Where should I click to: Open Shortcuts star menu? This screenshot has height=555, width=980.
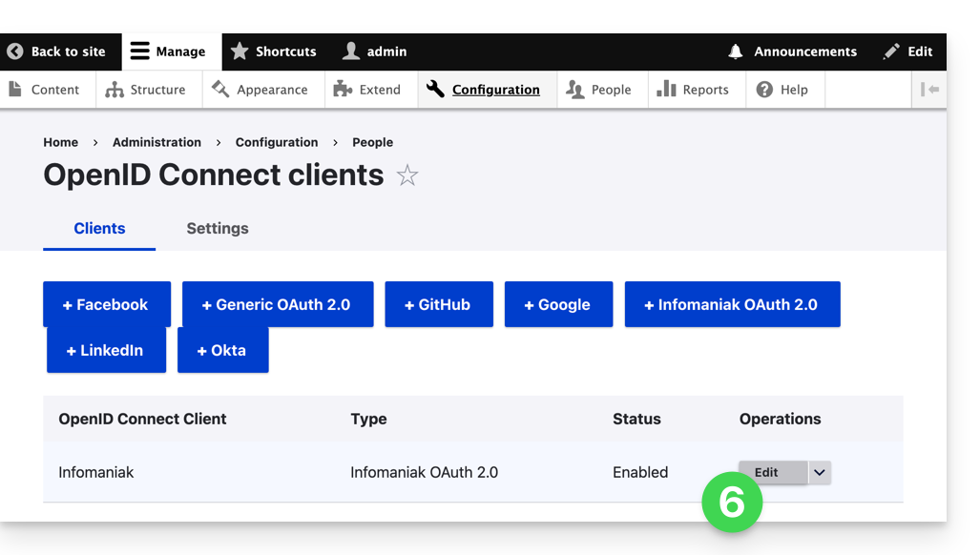[x=274, y=51]
